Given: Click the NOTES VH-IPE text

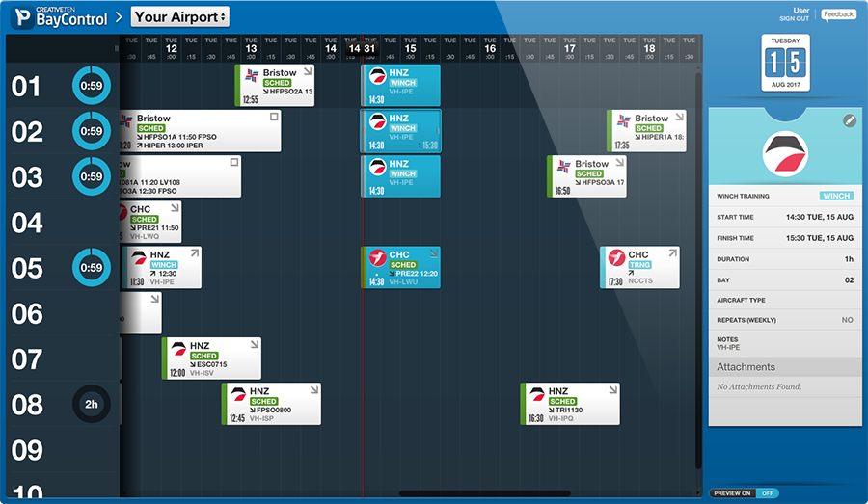Looking at the screenshot, I should pyautogui.click(x=728, y=348).
